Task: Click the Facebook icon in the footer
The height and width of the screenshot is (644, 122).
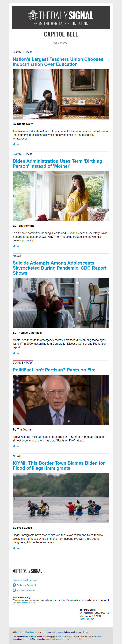Action: [14, 585]
